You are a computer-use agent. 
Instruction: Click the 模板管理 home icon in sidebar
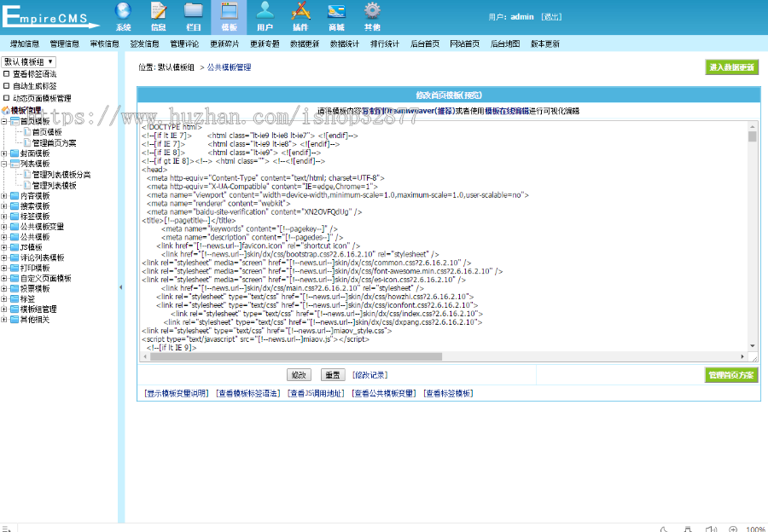pos(6,111)
